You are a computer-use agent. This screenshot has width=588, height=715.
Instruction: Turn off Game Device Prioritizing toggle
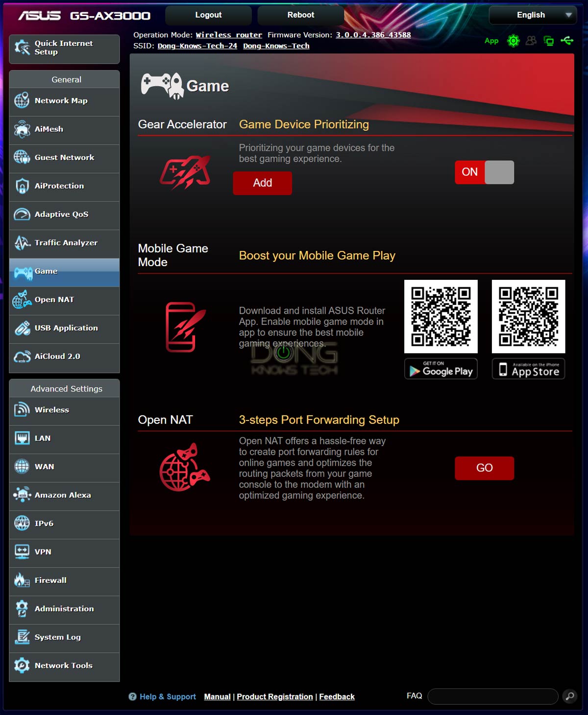tap(484, 172)
